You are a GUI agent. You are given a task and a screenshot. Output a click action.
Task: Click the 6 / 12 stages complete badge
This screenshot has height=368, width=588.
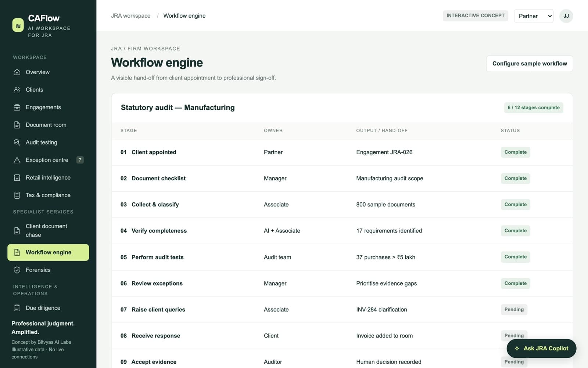coord(534,107)
